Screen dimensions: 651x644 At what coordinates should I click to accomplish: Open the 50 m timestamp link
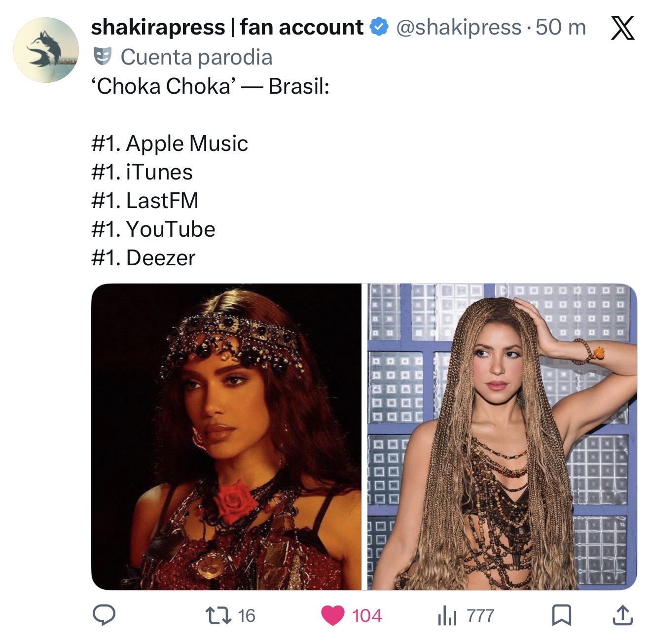(561, 28)
